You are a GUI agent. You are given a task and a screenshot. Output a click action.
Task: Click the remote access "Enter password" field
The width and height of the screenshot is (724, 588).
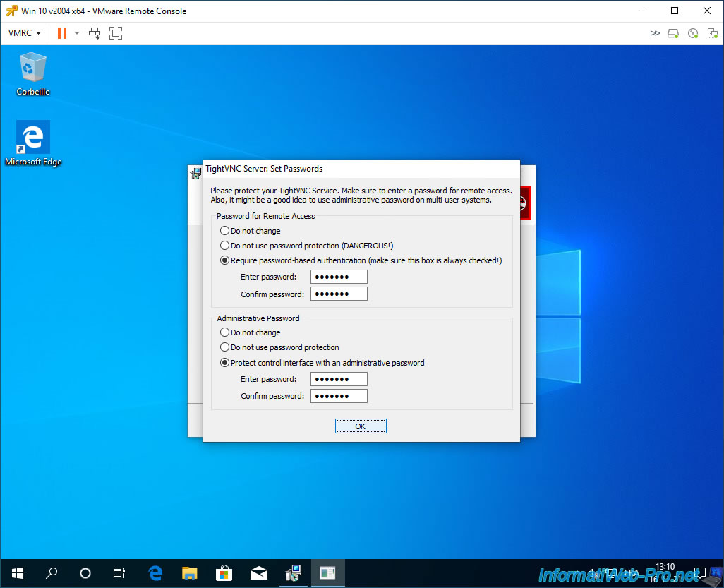pyautogui.click(x=339, y=277)
